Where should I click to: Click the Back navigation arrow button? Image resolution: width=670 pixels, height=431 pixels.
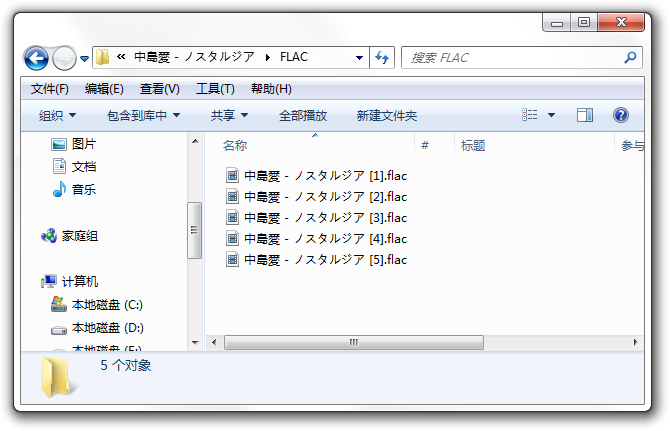click(x=36, y=58)
